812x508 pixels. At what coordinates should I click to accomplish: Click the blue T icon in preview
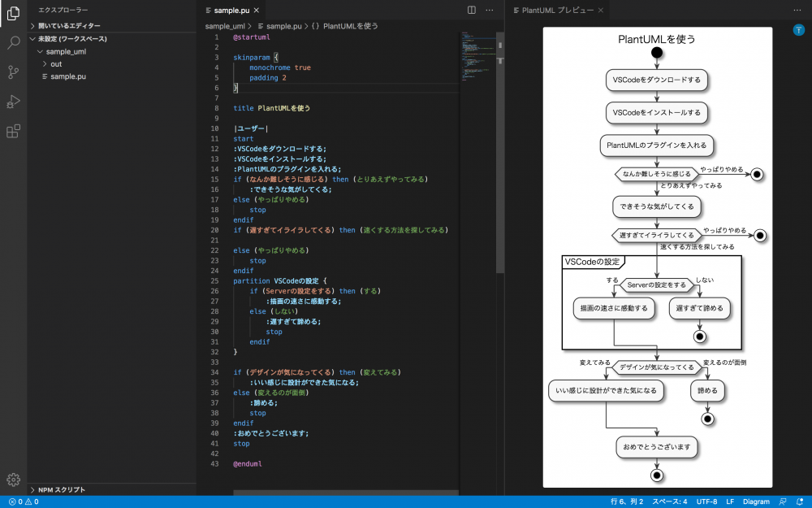[x=798, y=30]
